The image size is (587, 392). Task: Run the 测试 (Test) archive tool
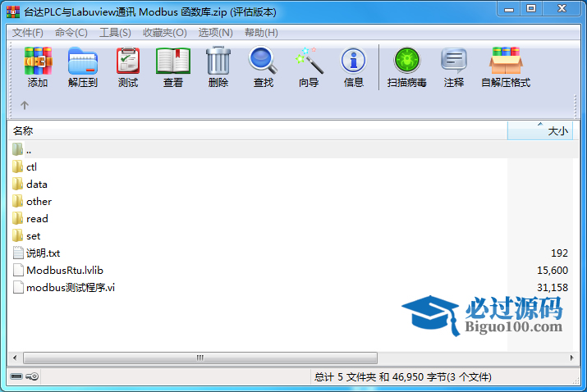(128, 61)
